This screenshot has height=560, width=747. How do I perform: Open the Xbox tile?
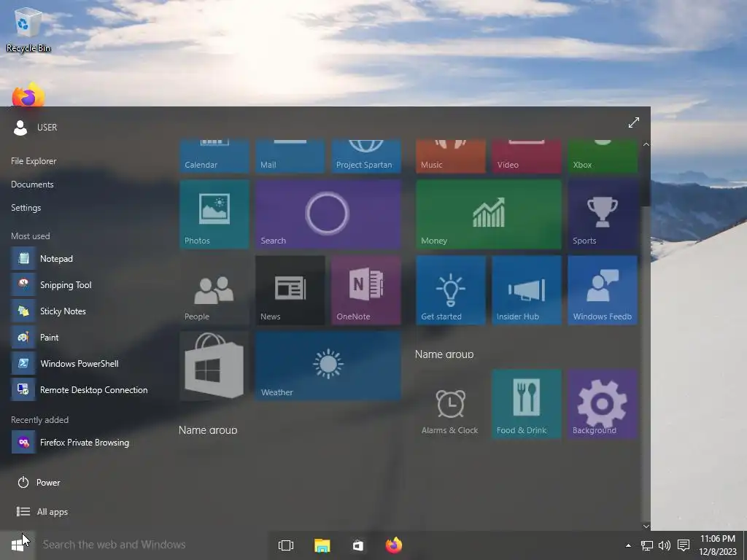pyautogui.click(x=602, y=156)
